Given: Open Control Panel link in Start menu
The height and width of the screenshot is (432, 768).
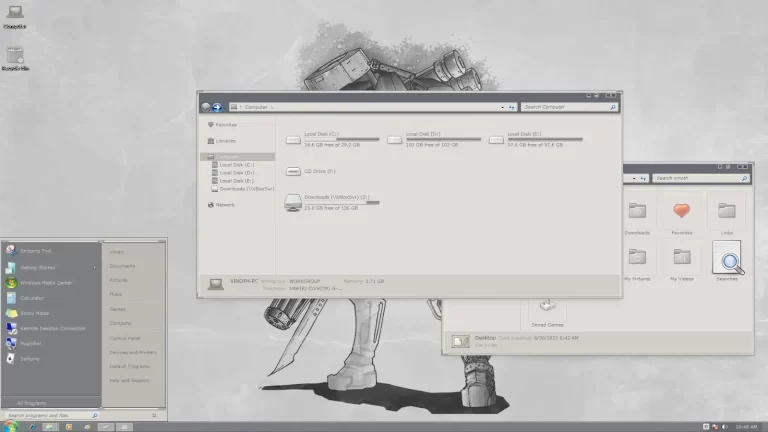Looking at the screenshot, I should 125,338.
